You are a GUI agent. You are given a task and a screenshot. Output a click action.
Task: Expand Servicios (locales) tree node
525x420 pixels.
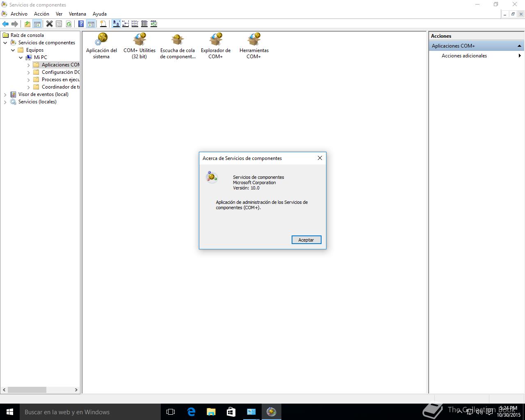(5, 102)
